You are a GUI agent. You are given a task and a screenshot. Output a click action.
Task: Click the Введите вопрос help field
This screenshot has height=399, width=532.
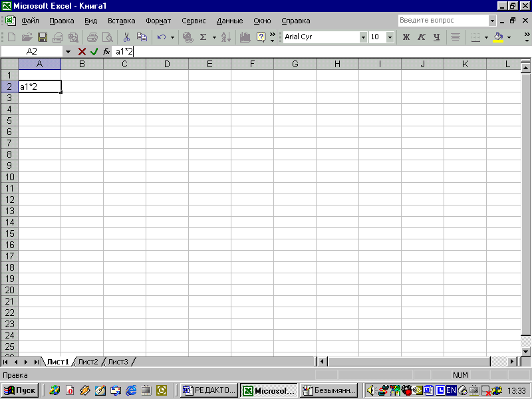(444, 21)
